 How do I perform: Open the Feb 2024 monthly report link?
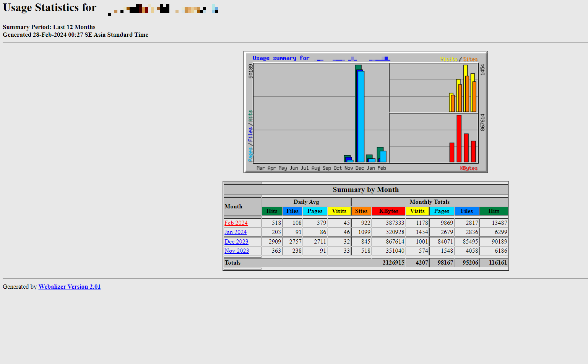236,223
